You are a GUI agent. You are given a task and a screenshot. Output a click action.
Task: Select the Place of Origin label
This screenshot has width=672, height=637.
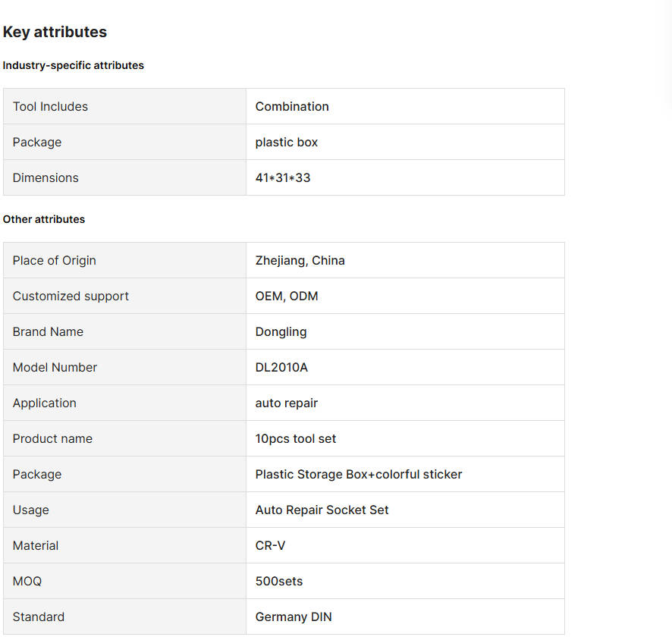coord(55,260)
